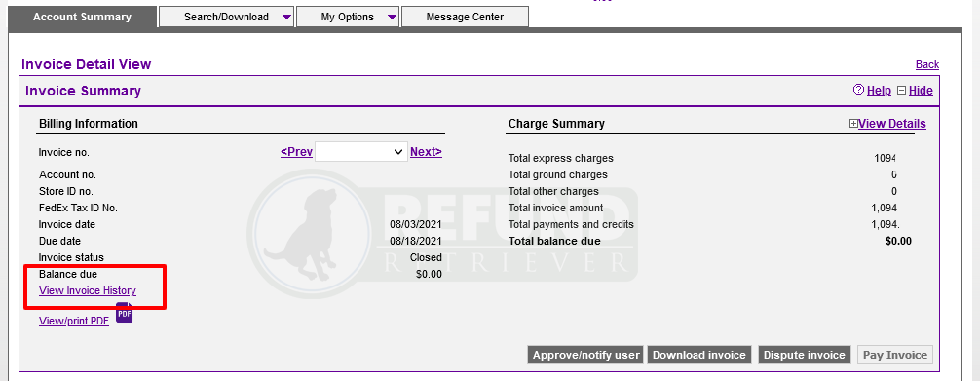Go to the previous invoice with Prev
The height and width of the screenshot is (381, 980).
pyautogui.click(x=297, y=152)
